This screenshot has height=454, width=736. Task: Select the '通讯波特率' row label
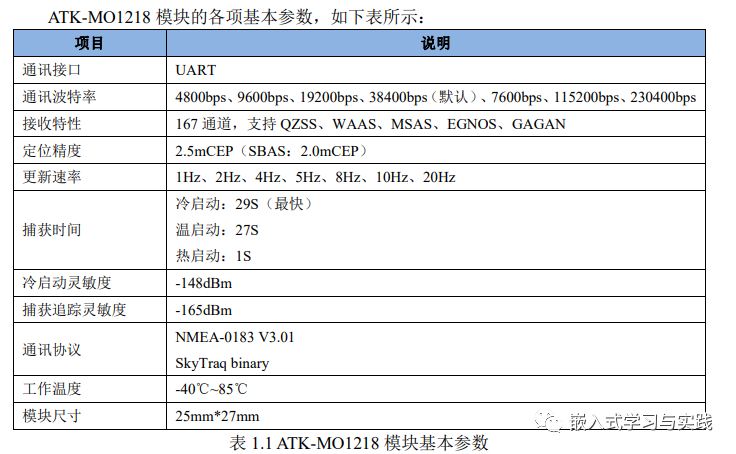[59, 97]
